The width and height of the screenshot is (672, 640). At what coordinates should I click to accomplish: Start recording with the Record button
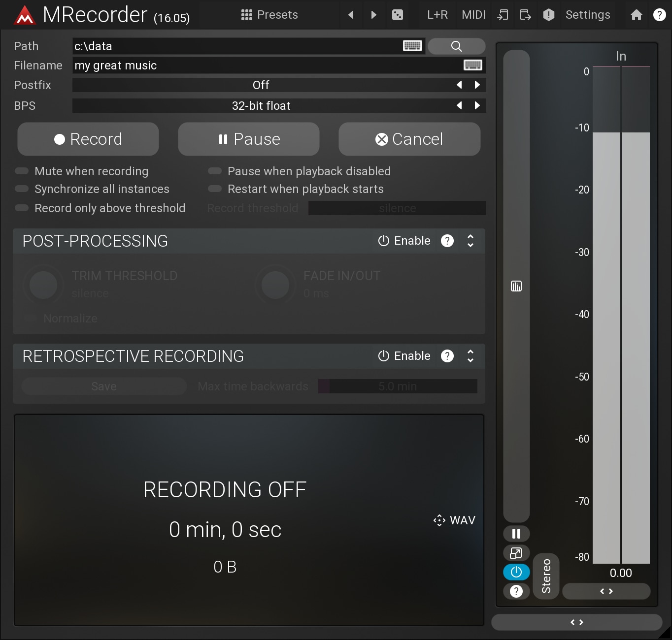(88, 139)
